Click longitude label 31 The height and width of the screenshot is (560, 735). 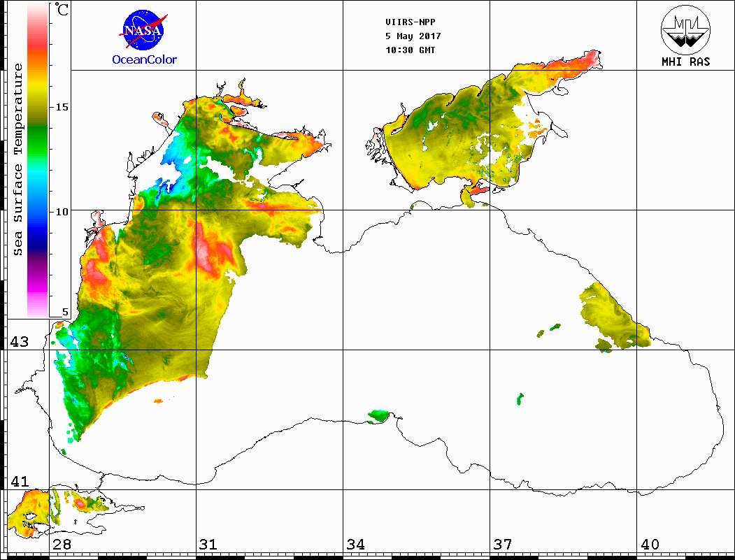pyautogui.click(x=208, y=544)
